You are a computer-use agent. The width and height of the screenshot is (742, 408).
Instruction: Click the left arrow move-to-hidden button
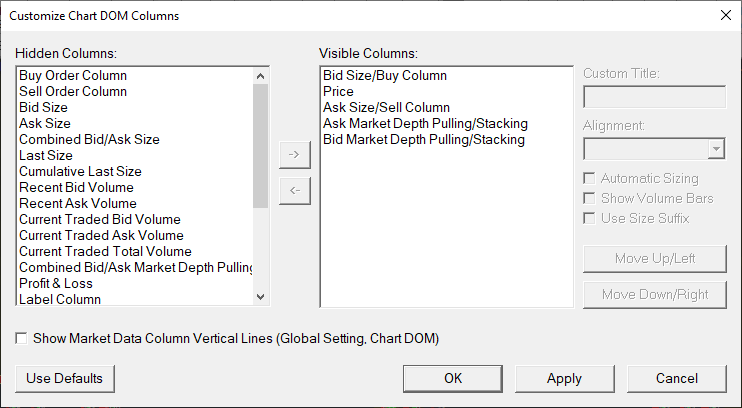294,190
